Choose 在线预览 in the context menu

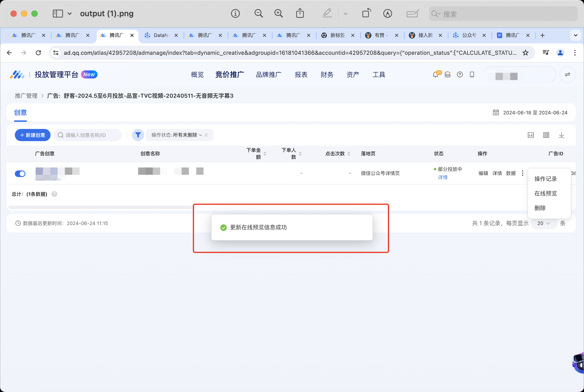click(546, 193)
